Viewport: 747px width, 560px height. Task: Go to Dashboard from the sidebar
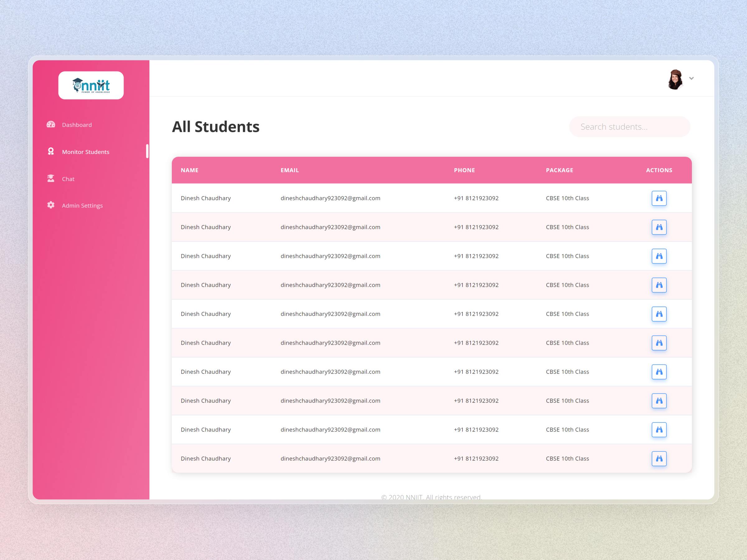pos(77,124)
